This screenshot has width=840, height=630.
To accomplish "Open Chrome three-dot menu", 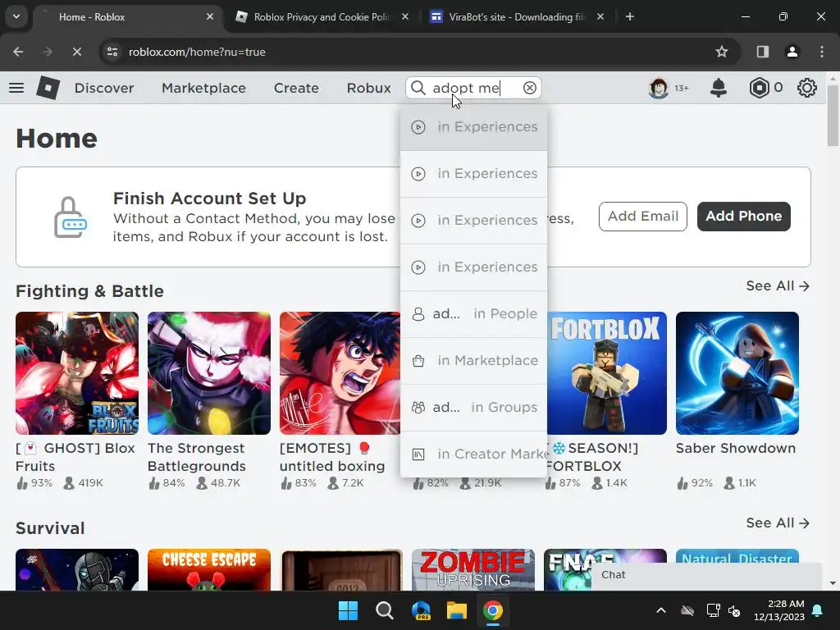I will 822,52.
